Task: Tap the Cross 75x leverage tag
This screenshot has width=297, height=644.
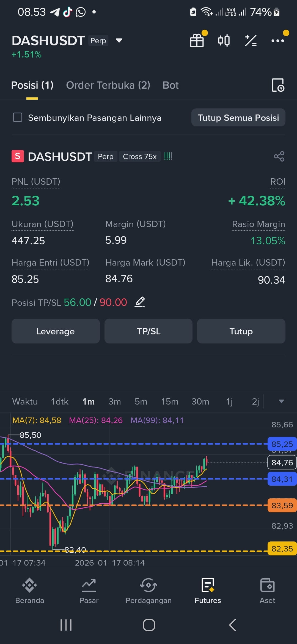Action: coord(140,156)
